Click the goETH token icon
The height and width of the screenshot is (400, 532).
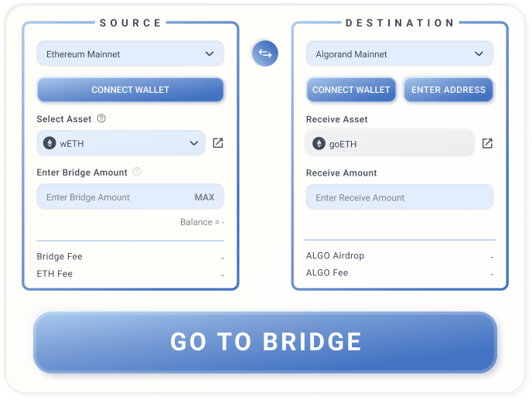(319, 144)
